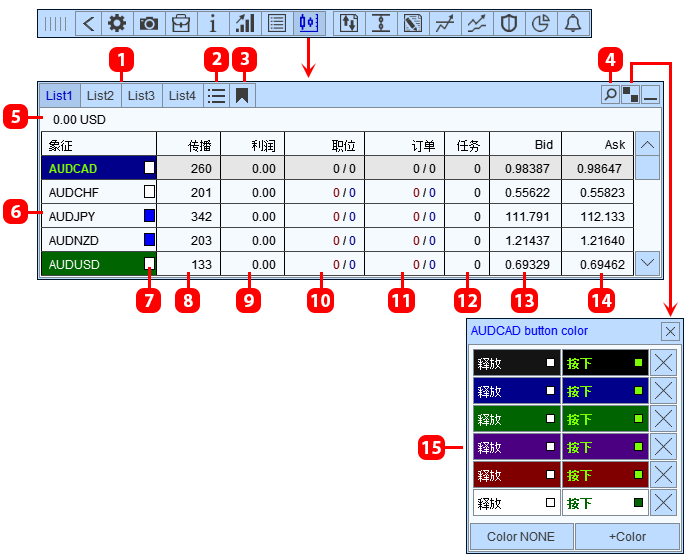The width and height of the screenshot is (693, 556).
Task: Click the bookmark icon beside List4
Action: [x=242, y=95]
